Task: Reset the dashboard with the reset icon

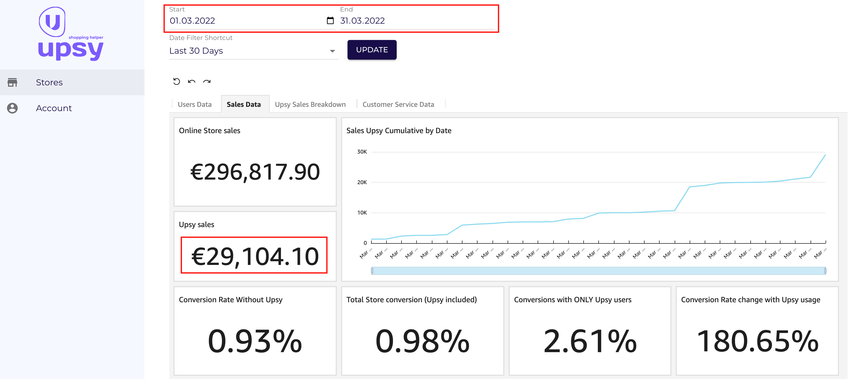Action: [x=176, y=82]
